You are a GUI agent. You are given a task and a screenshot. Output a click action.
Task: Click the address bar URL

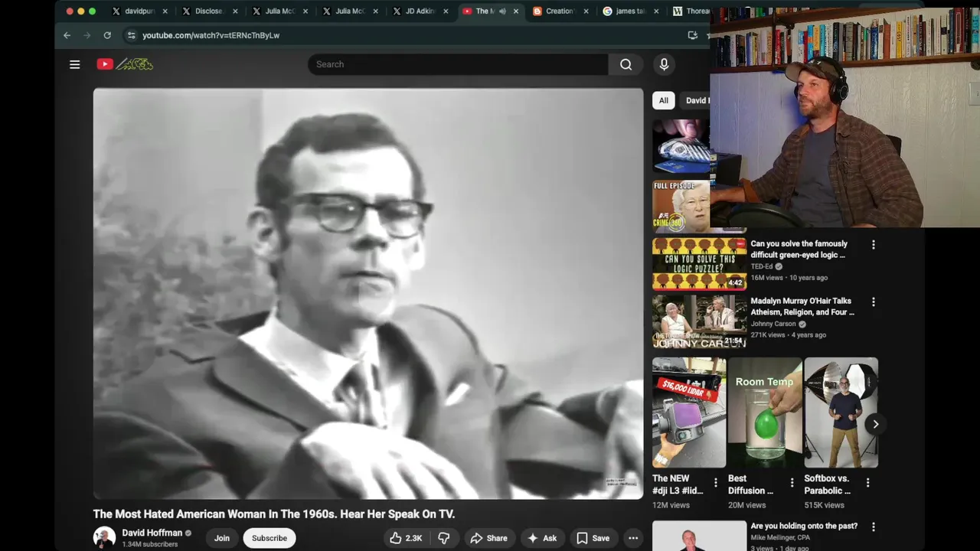[x=211, y=35]
